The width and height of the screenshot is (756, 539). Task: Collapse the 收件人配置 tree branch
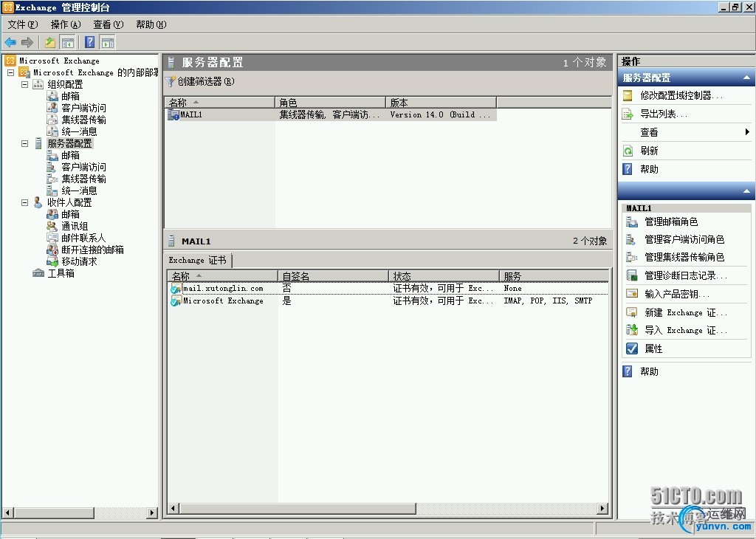[24, 203]
